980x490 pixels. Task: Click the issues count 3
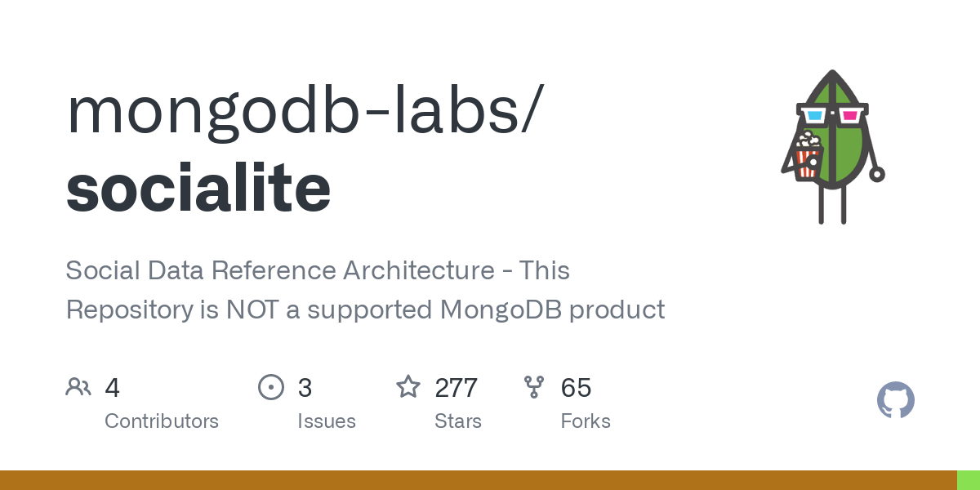pyautogui.click(x=305, y=387)
